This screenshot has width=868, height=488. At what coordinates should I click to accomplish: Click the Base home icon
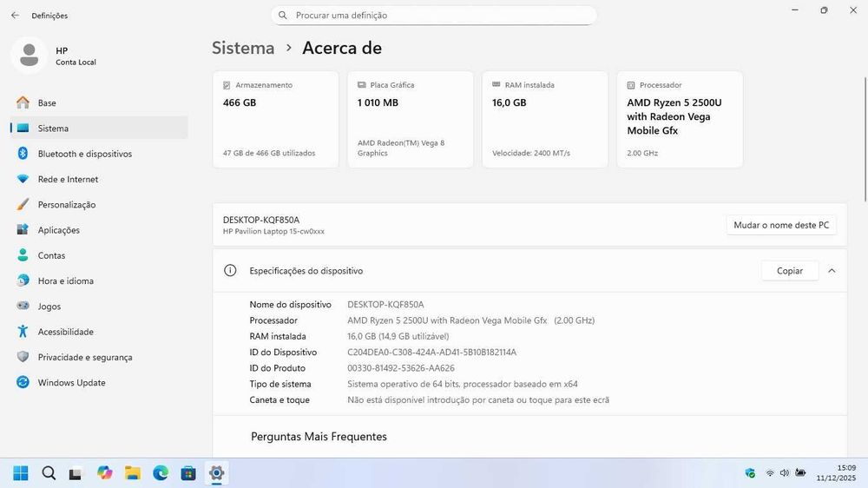[23, 102]
